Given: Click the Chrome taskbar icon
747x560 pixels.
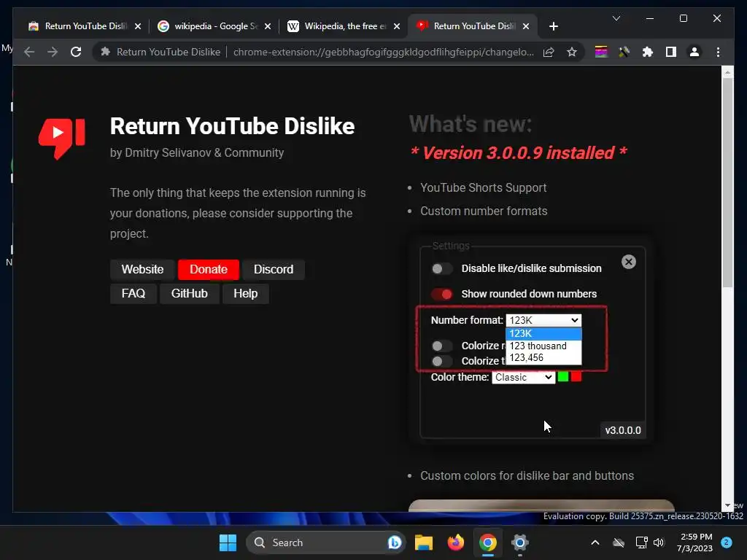Looking at the screenshot, I should coord(488,542).
